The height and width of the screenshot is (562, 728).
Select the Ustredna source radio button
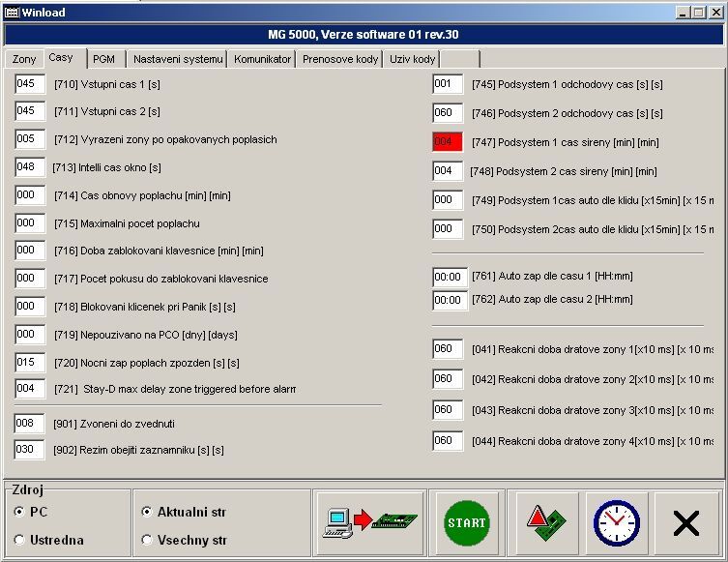[19, 540]
